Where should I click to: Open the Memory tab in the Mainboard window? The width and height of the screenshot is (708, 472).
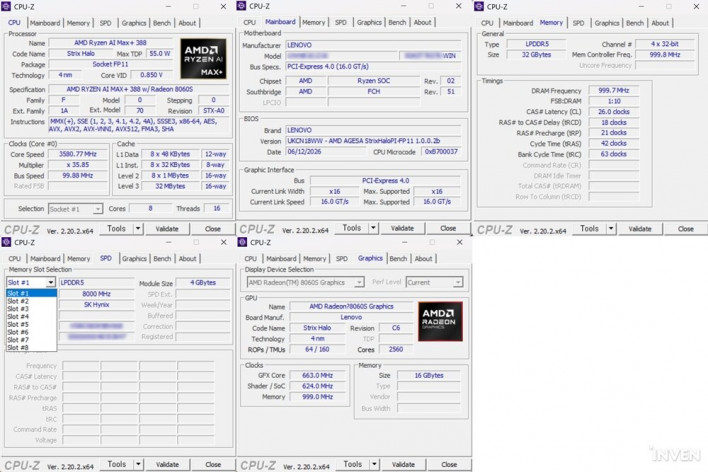click(x=314, y=22)
